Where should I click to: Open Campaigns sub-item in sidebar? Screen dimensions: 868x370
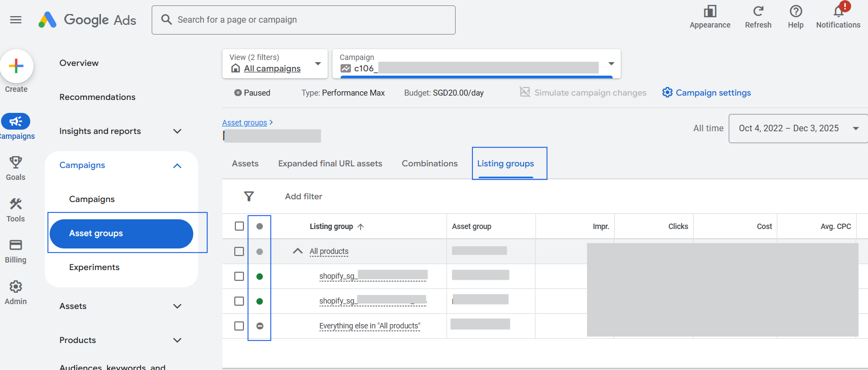92,199
